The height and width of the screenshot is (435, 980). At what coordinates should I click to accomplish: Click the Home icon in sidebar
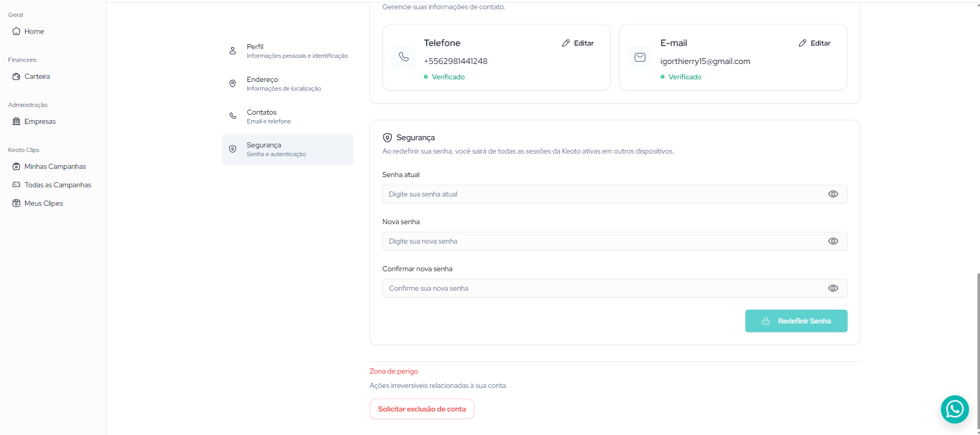pos(16,31)
